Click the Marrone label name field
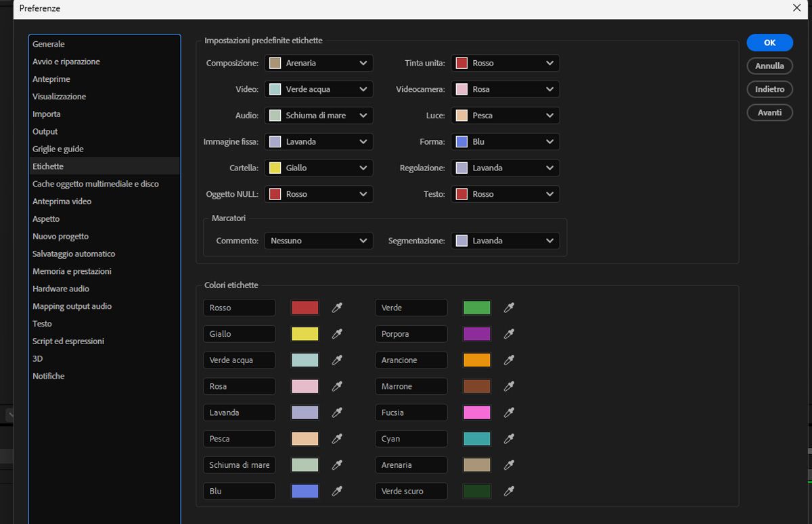This screenshot has height=524, width=812. pos(411,386)
